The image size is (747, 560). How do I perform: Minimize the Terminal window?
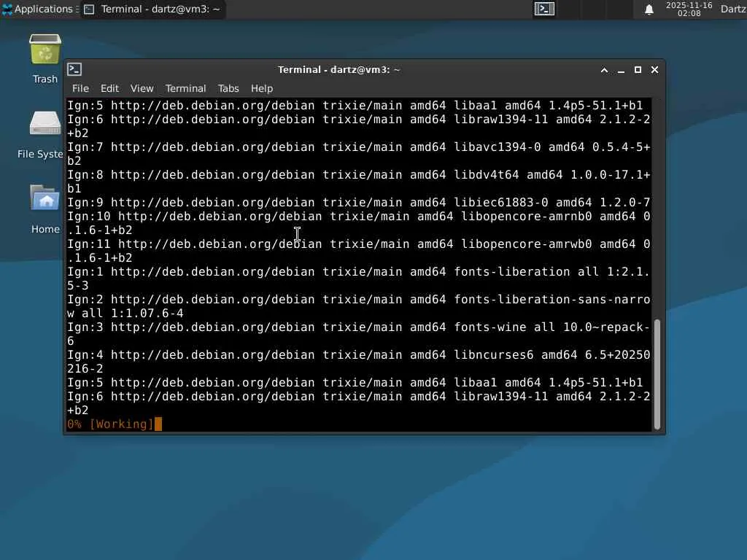(x=621, y=70)
